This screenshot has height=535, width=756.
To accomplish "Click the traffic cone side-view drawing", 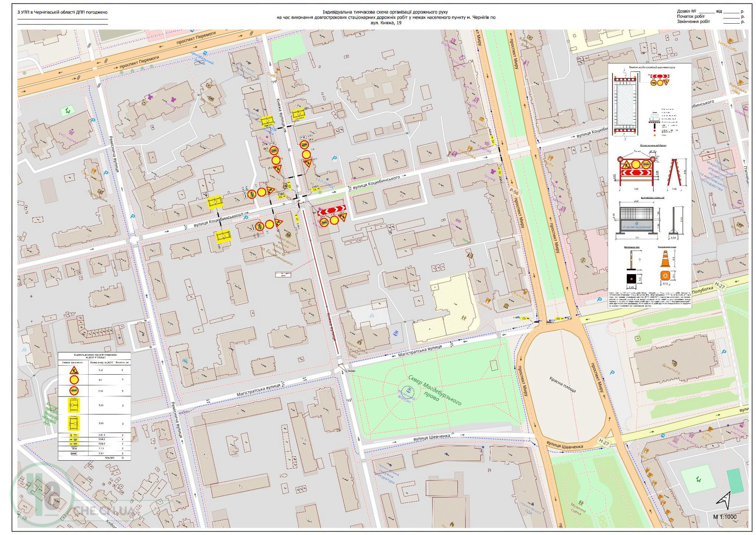I will click(665, 259).
